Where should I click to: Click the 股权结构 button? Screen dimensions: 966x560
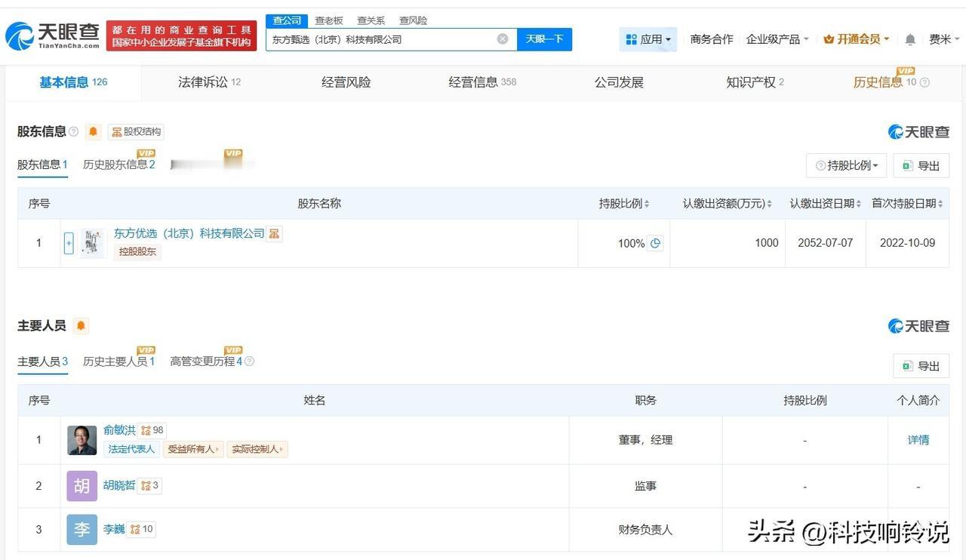pyautogui.click(x=136, y=131)
